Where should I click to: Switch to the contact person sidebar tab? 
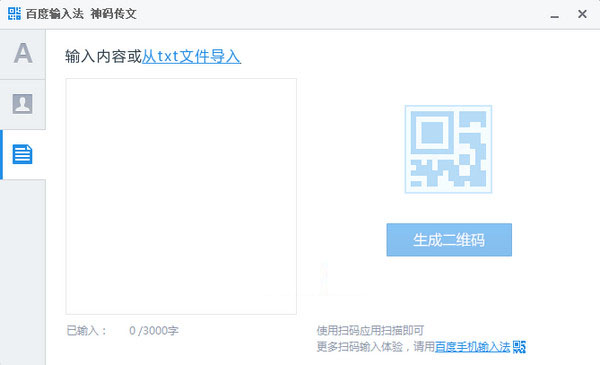(23, 104)
